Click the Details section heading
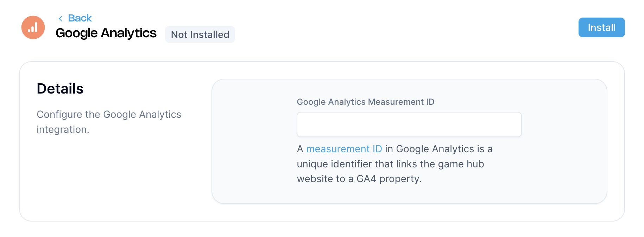The width and height of the screenshot is (644, 237). 60,89
